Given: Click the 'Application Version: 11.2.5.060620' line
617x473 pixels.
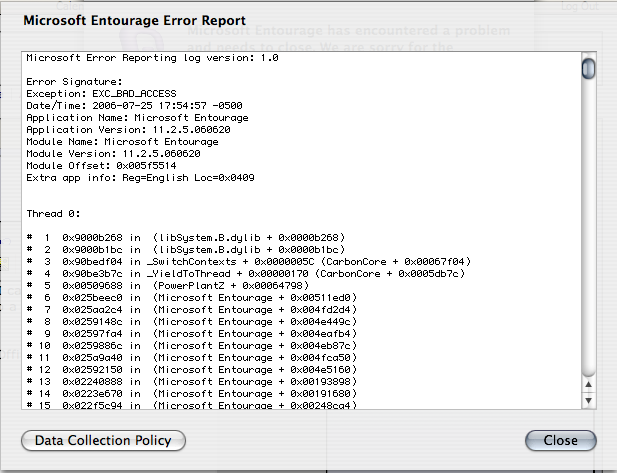Looking at the screenshot, I should [x=128, y=129].
